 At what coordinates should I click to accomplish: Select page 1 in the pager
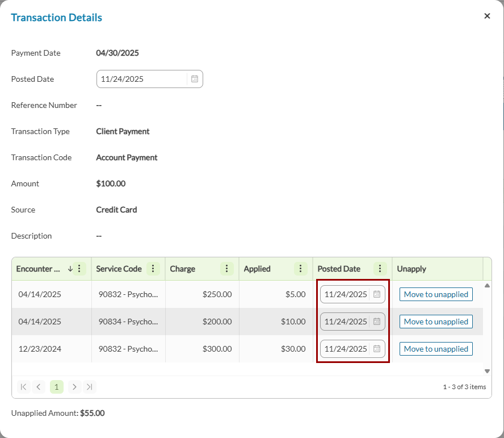click(x=56, y=387)
